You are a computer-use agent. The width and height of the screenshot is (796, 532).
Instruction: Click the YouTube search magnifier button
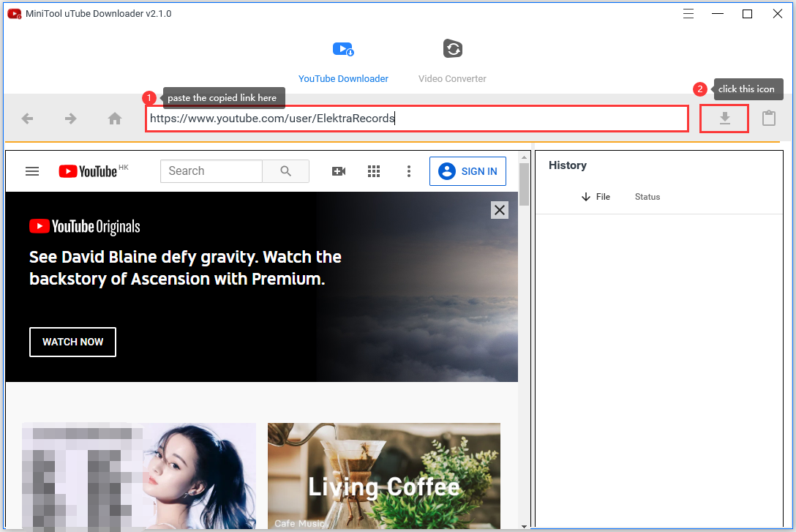(x=286, y=171)
